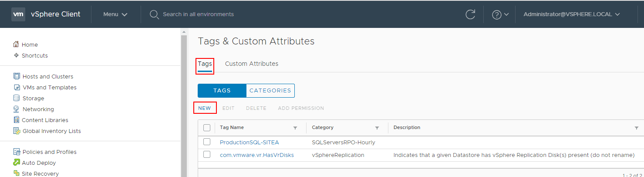Check the ProductionSQL-SITEA row checkbox
The image size is (644, 177).
[207, 142]
